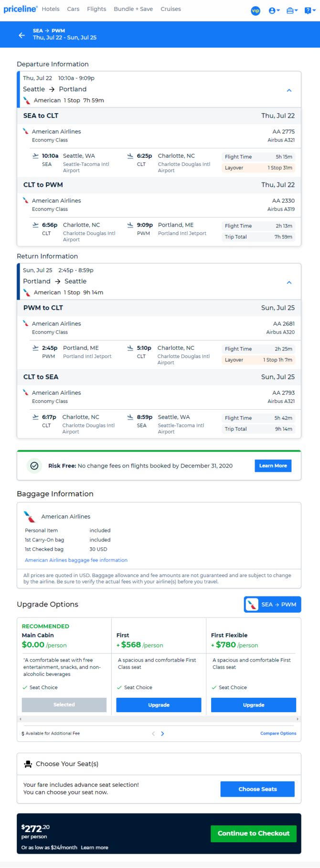Screen dimensions: 320x868
Task: Open the help question mark icon
Action: click(x=309, y=11)
